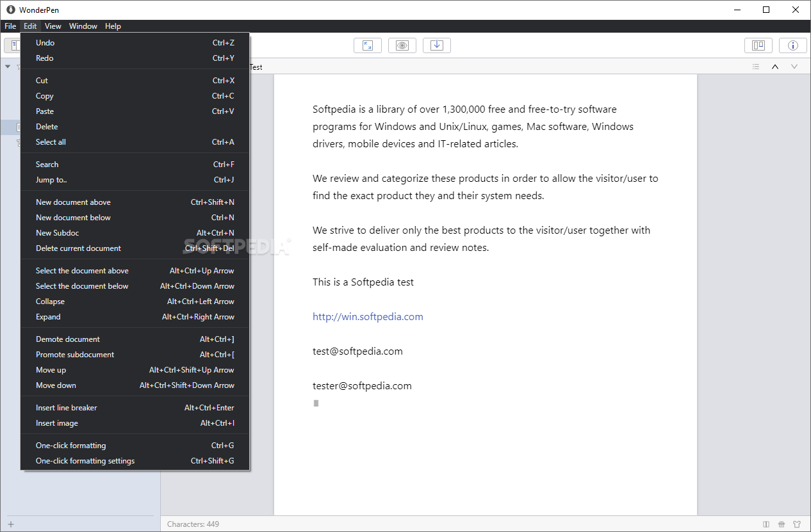Click the tester@softpedia.com line

(362, 385)
